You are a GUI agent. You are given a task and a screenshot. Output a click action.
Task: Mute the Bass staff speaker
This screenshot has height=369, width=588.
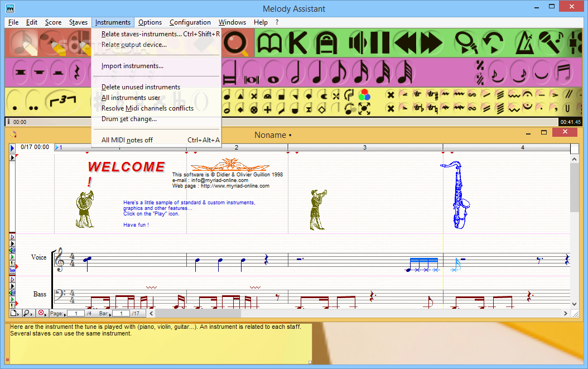pos(12,293)
